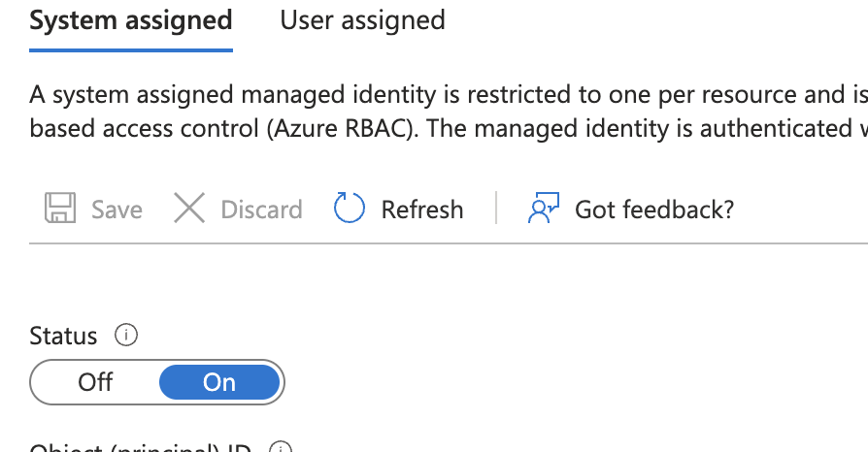Switch Status toggle to Off

click(x=96, y=382)
